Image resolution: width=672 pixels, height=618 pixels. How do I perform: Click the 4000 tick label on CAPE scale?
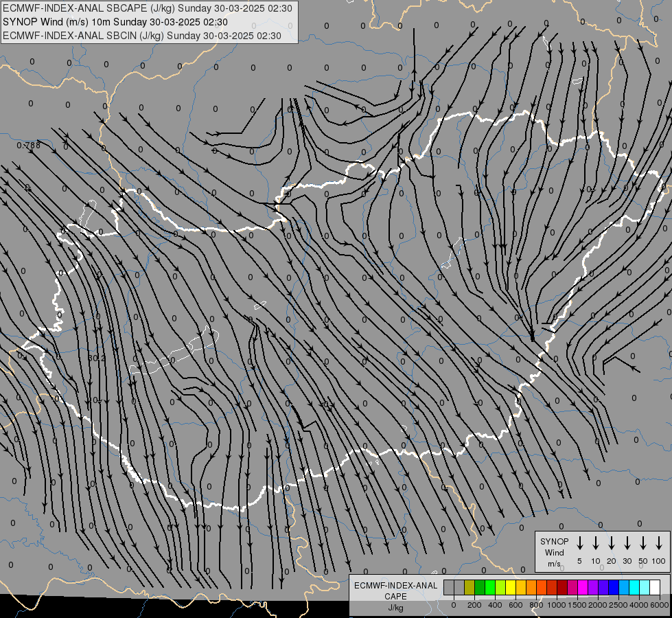(x=638, y=605)
